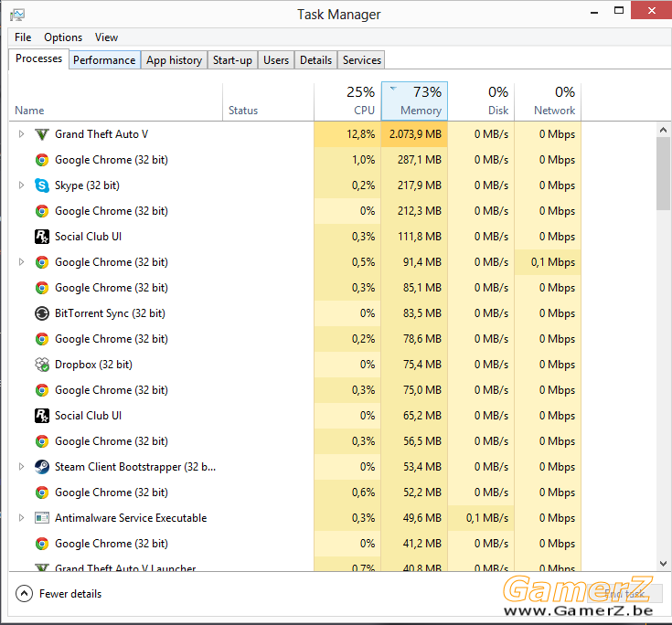This screenshot has height=625, width=672.
Task: Select the 12,8% CPU cell
Action: [x=347, y=134]
